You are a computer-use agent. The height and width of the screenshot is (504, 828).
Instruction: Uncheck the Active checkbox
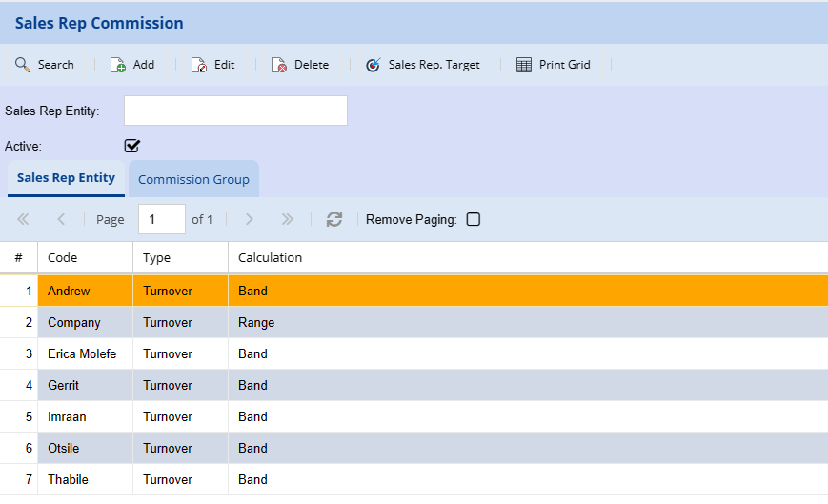[x=132, y=146]
